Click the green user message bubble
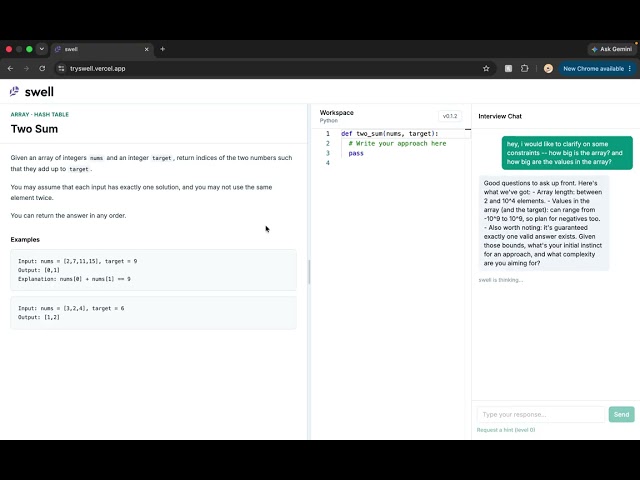This screenshot has width=640, height=480. point(567,153)
